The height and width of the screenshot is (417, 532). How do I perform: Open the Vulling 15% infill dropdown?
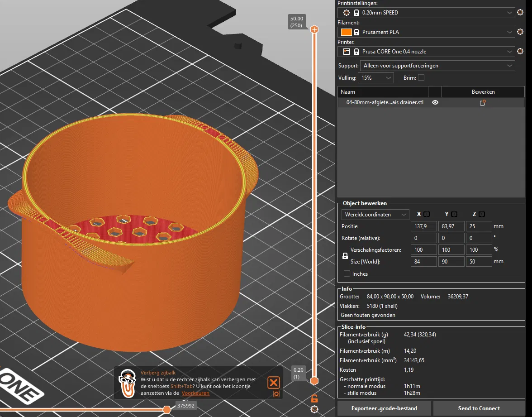pyautogui.click(x=376, y=78)
